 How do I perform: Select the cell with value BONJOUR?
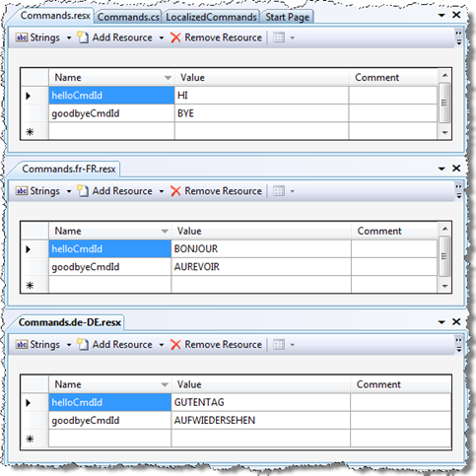(x=261, y=248)
